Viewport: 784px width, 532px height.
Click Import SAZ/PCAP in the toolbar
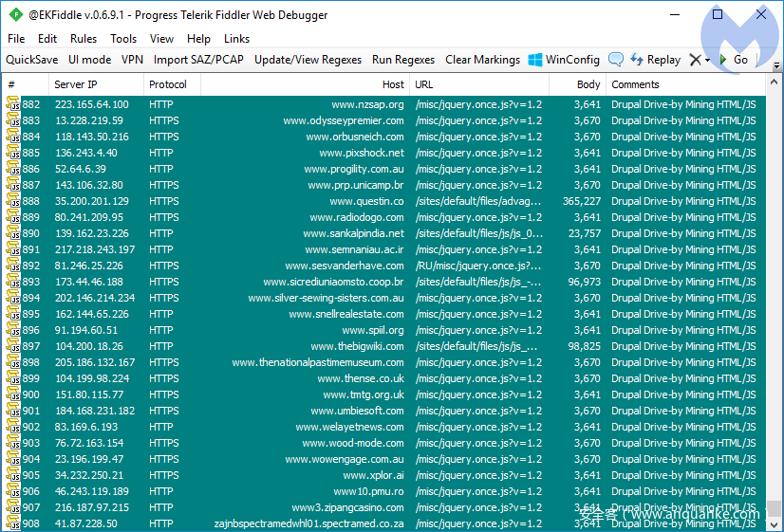pos(198,60)
